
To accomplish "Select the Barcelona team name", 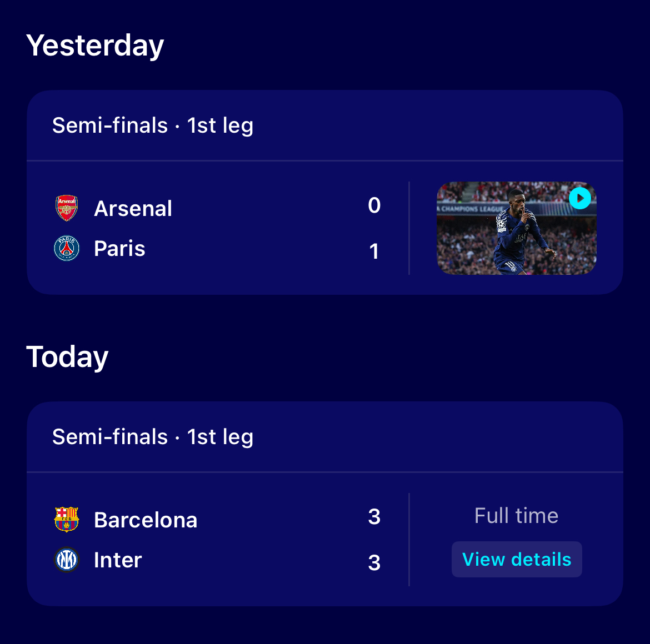I will tap(146, 520).
